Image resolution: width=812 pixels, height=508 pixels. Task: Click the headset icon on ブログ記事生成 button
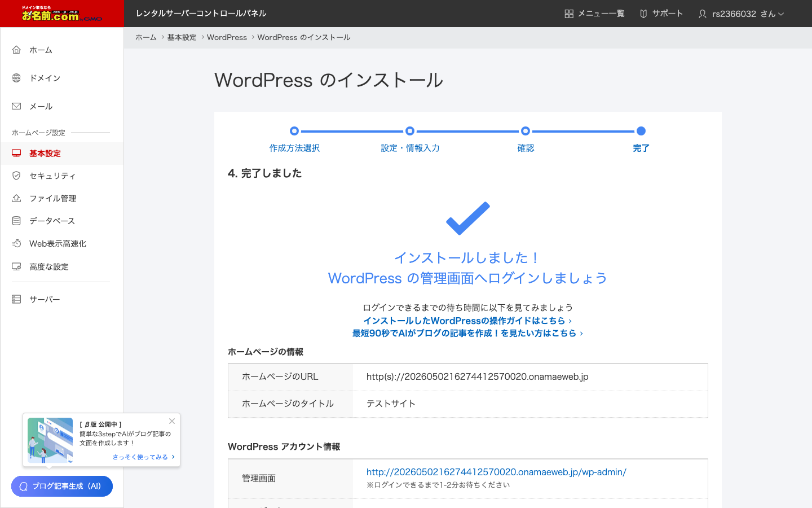tap(24, 487)
